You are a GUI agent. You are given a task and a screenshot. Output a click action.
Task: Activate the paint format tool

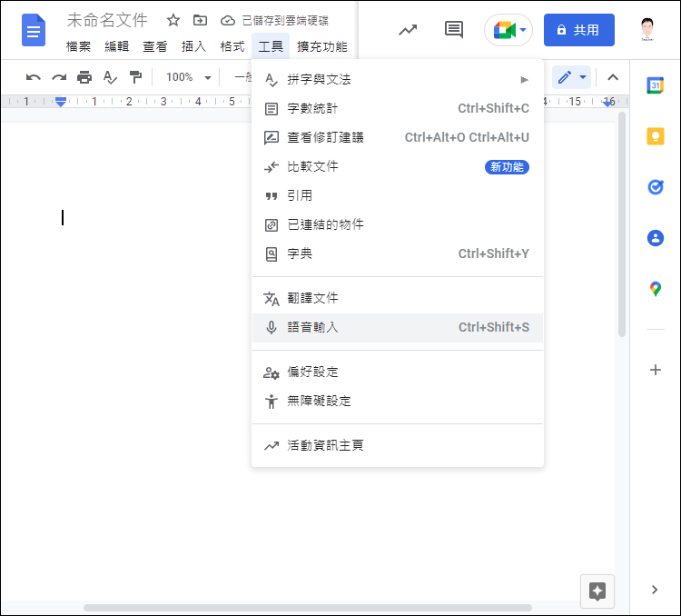coord(135,77)
